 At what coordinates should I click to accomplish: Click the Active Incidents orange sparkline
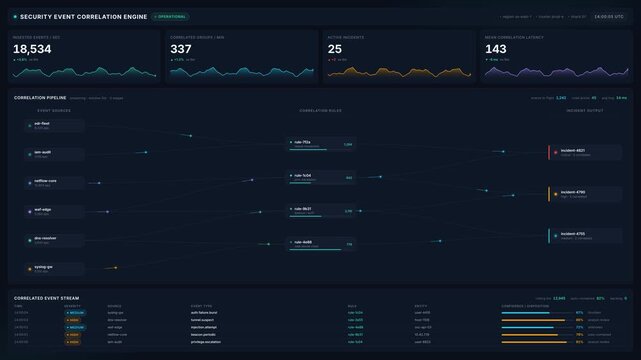[399, 72]
